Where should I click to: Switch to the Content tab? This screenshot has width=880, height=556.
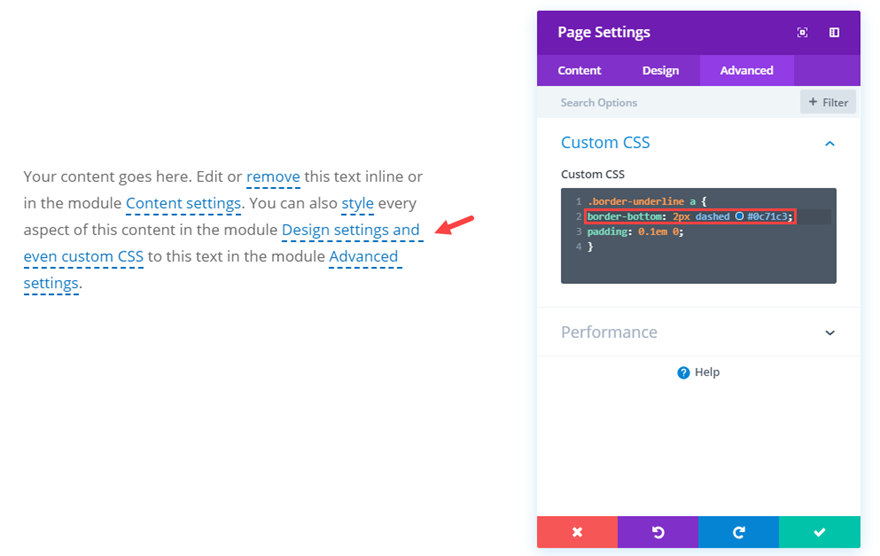(579, 70)
